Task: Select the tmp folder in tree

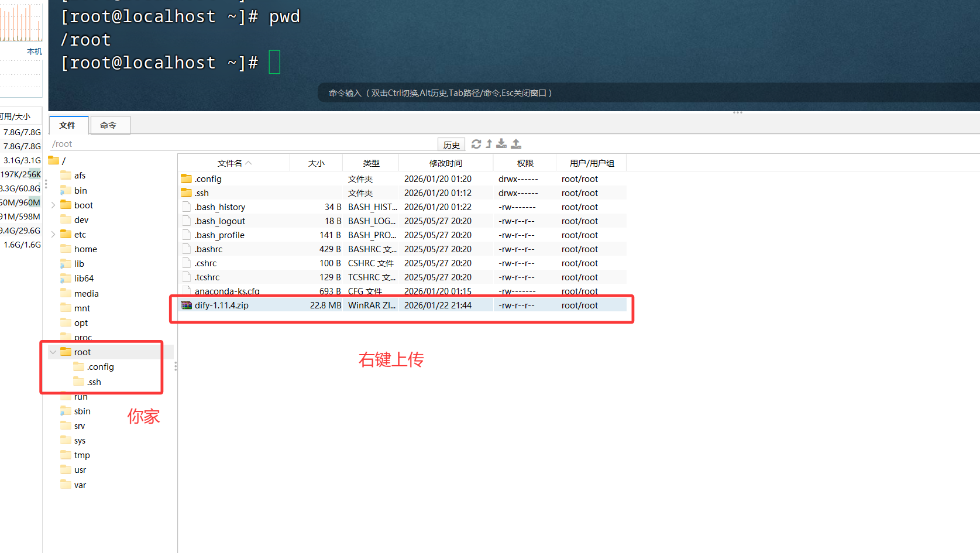Action: [75, 455]
